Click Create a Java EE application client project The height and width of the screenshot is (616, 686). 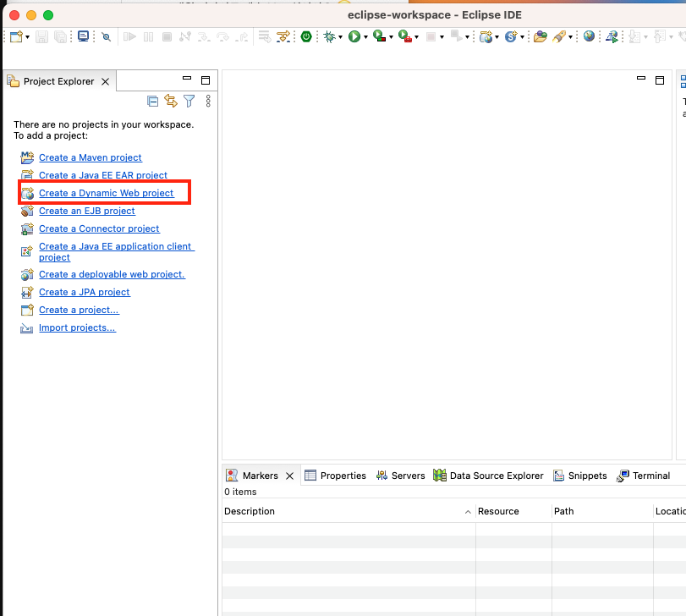point(117,252)
